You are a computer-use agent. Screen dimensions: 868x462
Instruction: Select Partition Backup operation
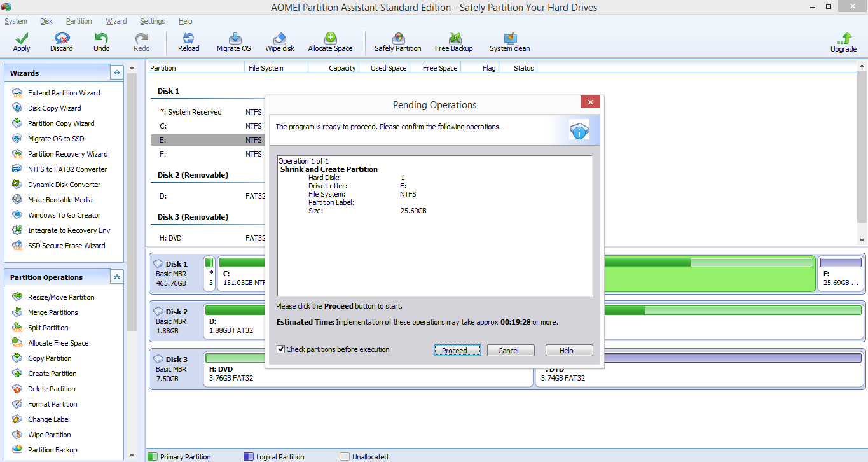pyautogui.click(x=52, y=450)
